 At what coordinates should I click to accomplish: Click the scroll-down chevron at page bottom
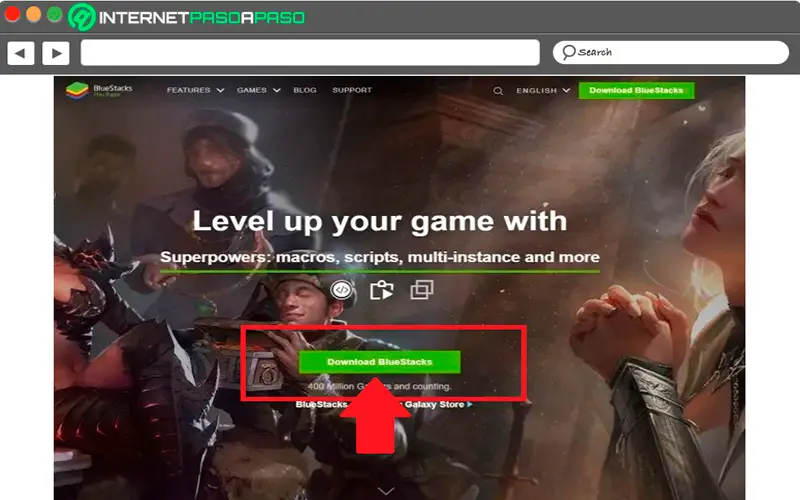386,491
